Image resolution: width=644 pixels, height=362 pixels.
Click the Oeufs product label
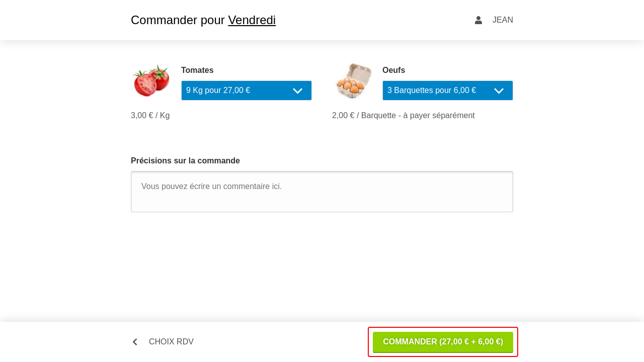point(393,70)
